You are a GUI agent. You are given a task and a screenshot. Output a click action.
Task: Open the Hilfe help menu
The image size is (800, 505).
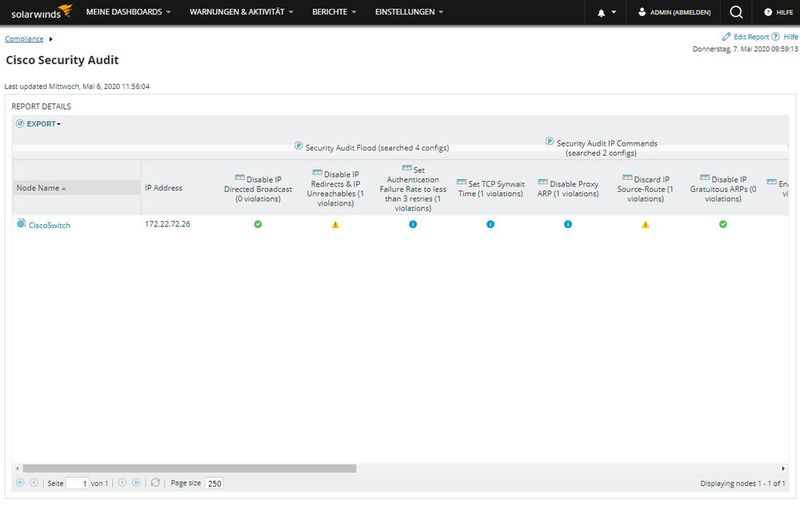778,12
